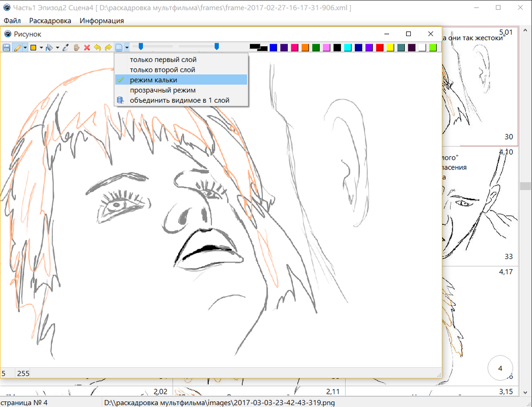
Task: Expand the pencil tool dropdown arrow
Action: pyautogui.click(x=25, y=48)
